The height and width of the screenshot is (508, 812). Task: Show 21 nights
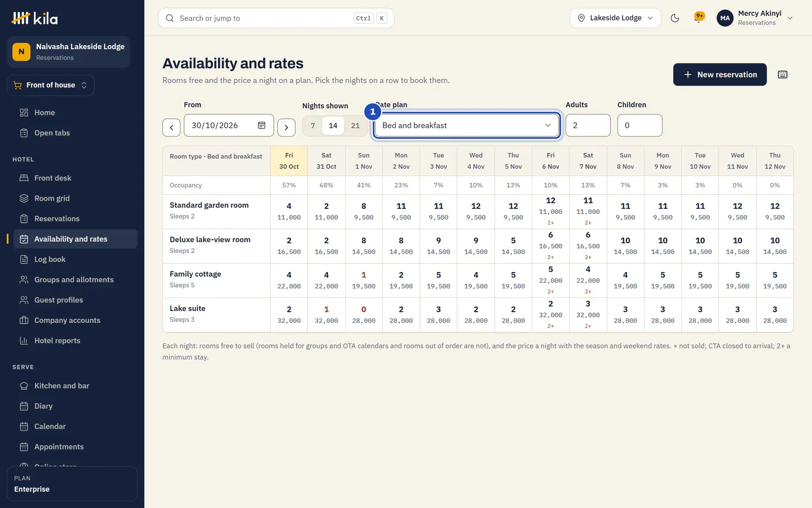(355, 125)
